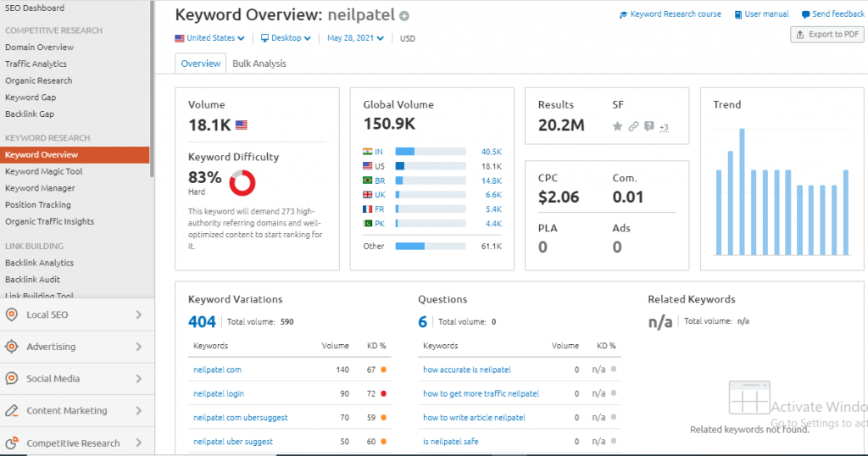This screenshot has width=868, height=456.
Task: Open SEO Dashboard in sidebar
Action: point(34,8)
